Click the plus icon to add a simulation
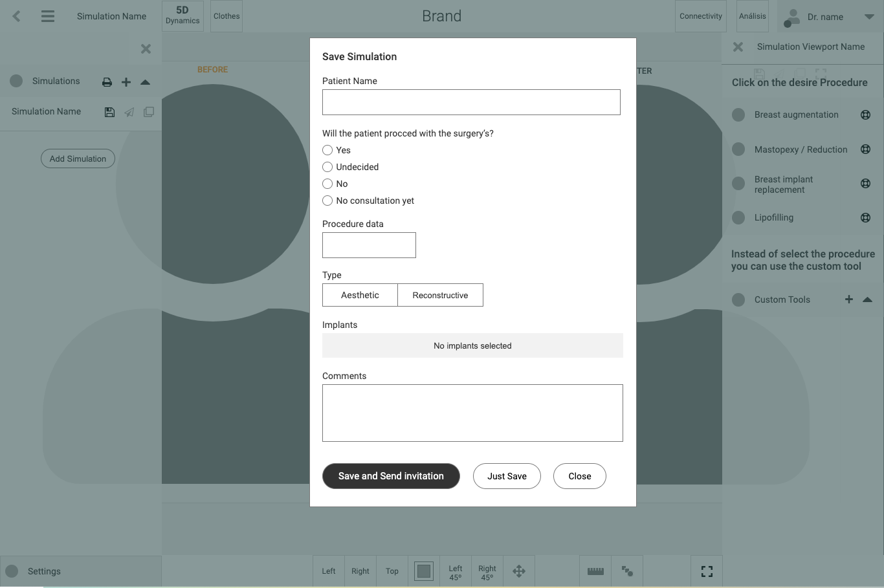This screenshot has width=884, height=588. point(126,82)
